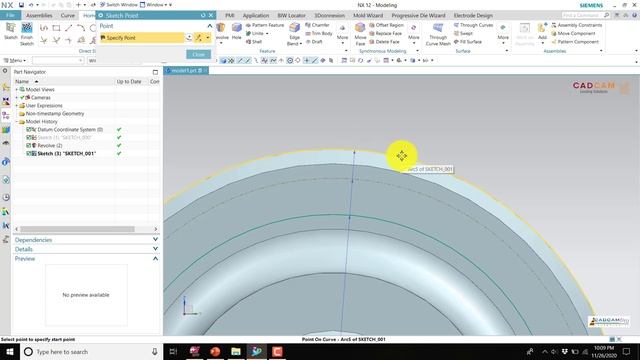640x360 pixels.
Task: Switch to the Application ribbon tab
Action: (256, 15)
